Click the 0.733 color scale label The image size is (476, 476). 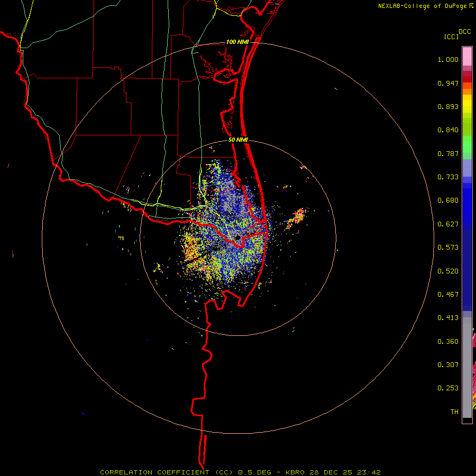448,177
